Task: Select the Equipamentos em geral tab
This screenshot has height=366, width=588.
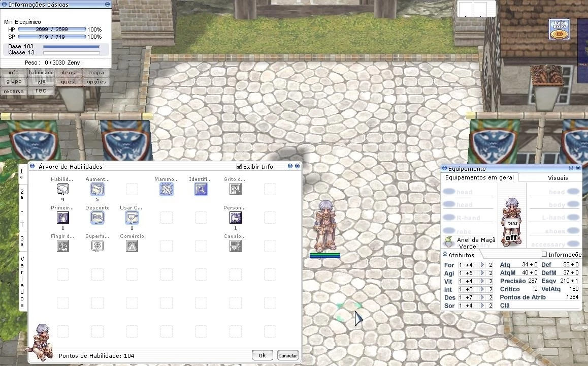Action: click(x=479, y=177)
